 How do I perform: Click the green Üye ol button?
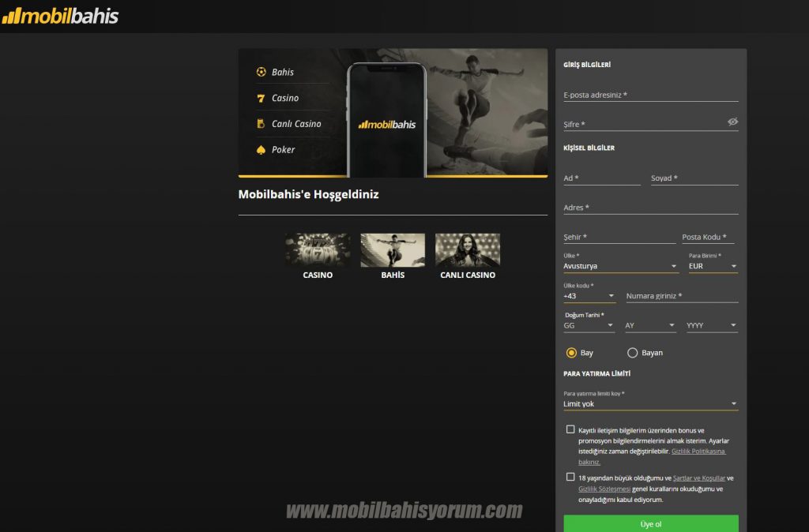[651, 523]
